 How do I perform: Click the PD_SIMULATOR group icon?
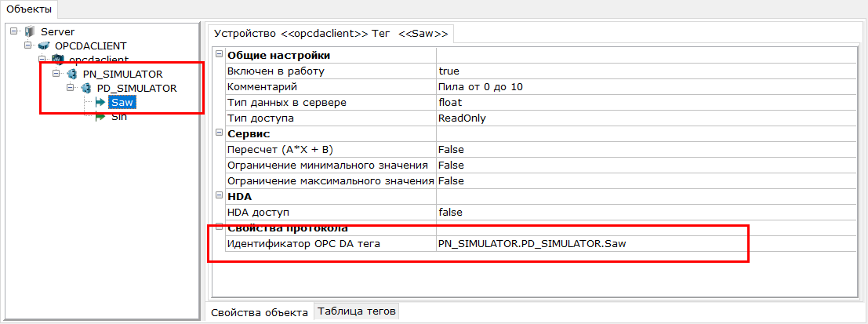click(x=85, y=88)
